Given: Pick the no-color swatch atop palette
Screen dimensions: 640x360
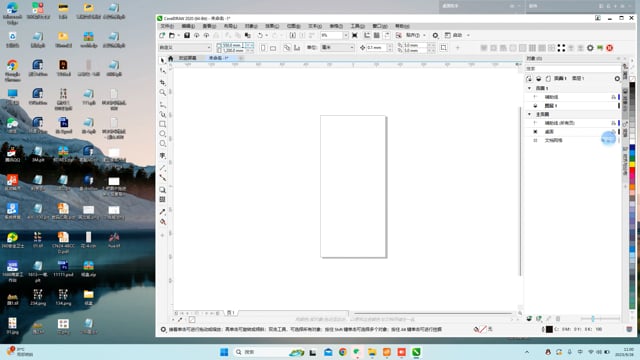Looking at the screenshot, I should tap(632, 79).
